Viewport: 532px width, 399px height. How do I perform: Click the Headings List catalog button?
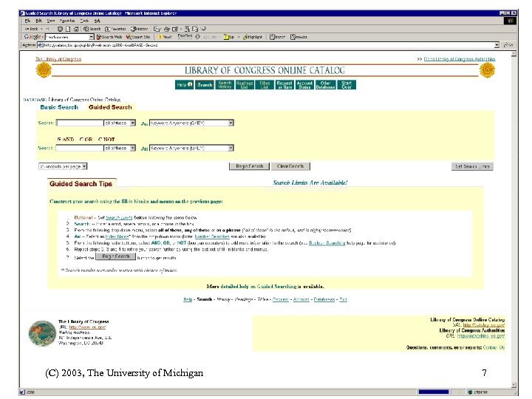pyautogui.click(x=245, y=84)
